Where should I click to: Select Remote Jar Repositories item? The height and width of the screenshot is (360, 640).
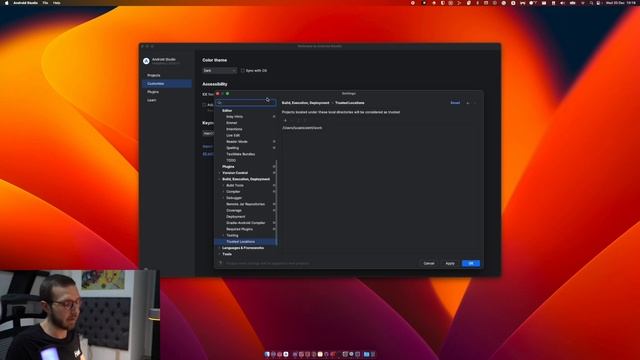[x=246, y=204]
